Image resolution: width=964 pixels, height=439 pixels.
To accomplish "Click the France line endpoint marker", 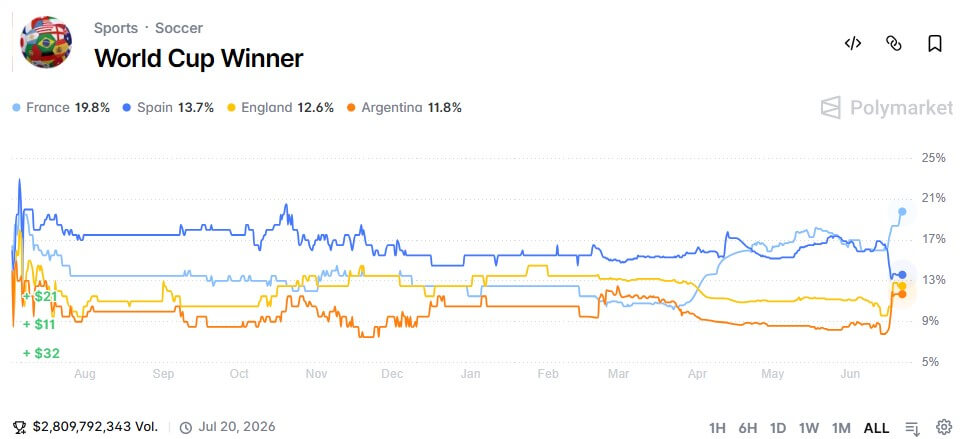I will 902,212.
